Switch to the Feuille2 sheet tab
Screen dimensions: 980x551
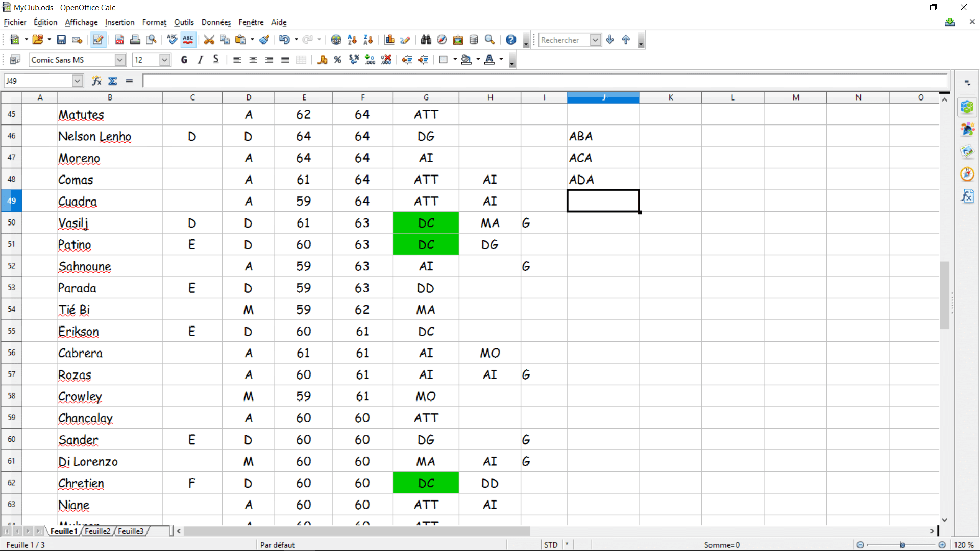[97, 531]
